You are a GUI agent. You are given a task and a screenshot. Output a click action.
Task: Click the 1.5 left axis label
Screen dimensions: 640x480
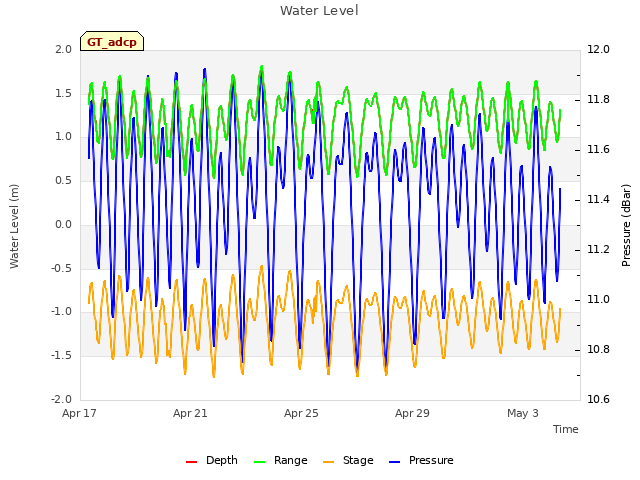(x=64, y=93)
